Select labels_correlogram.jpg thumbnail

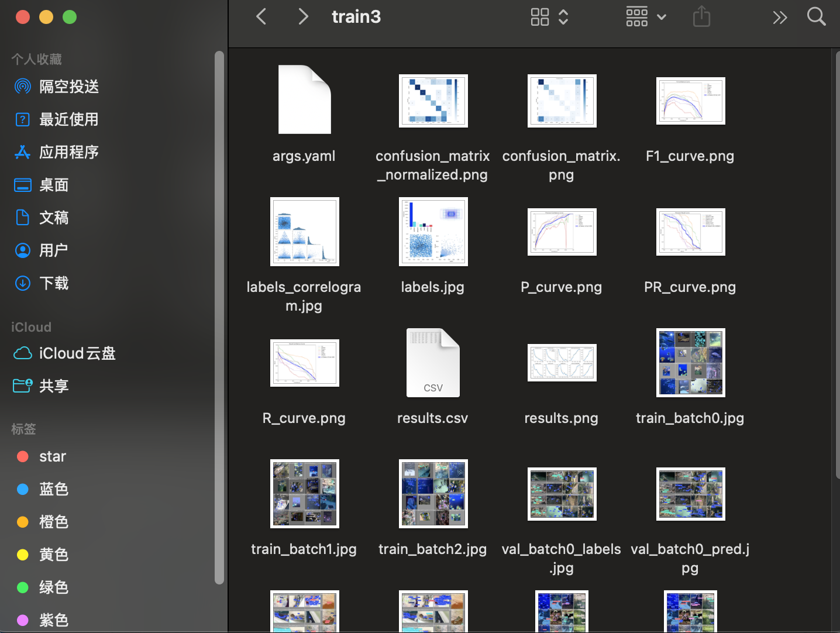click(304, 231)
